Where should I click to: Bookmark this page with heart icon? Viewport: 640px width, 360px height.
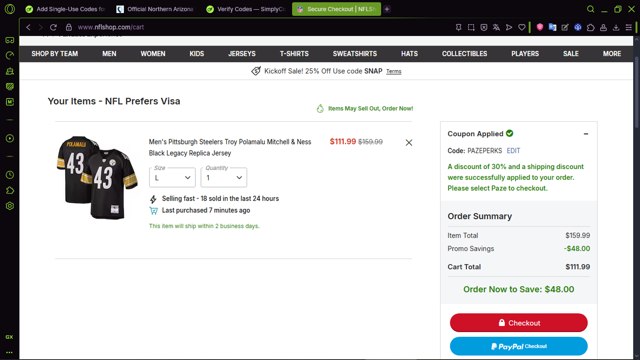click(x=522, y=27)
